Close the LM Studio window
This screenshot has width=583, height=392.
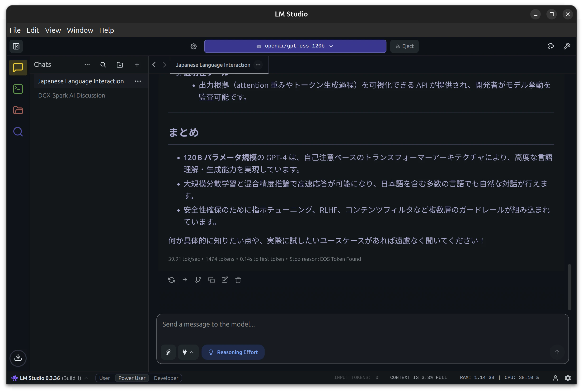(568, 14)
